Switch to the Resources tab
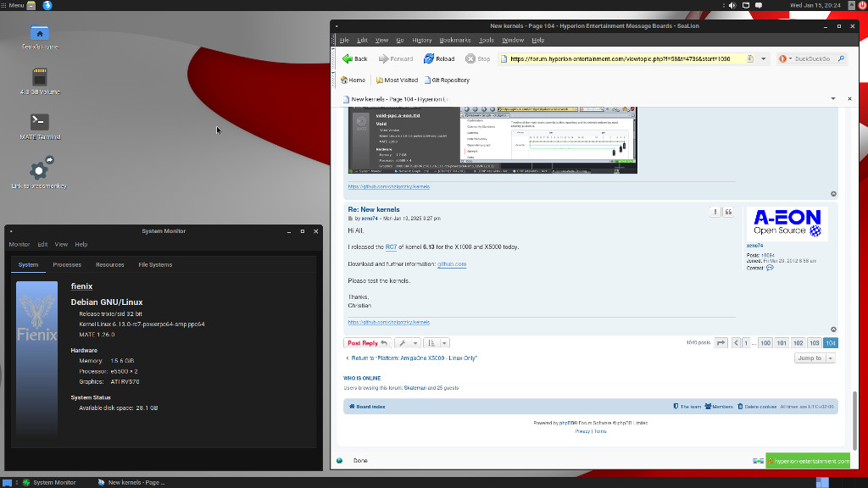 click(x=109, y=265)
